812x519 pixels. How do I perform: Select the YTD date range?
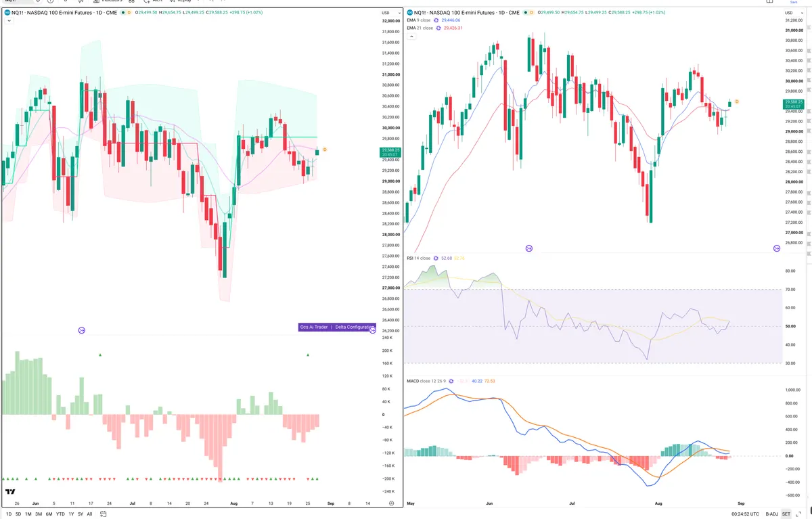click(60, 514)
